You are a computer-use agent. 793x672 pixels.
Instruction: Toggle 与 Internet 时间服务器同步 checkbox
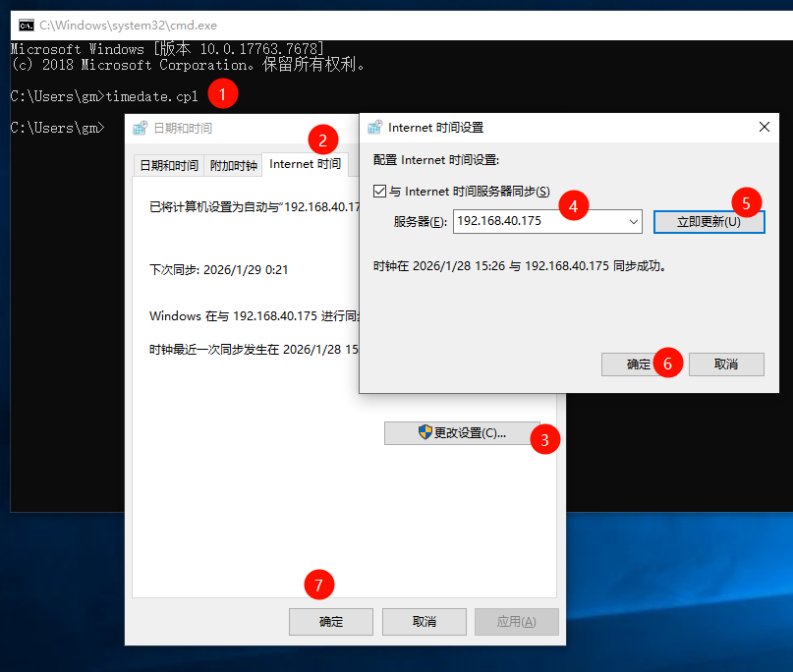pos(380,192)
